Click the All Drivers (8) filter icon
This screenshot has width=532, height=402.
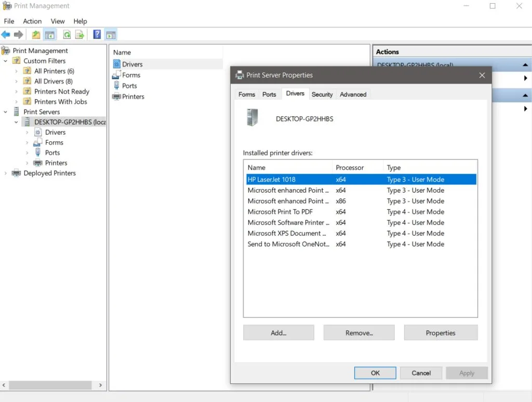pyautogui.click(x=27, y=81)
